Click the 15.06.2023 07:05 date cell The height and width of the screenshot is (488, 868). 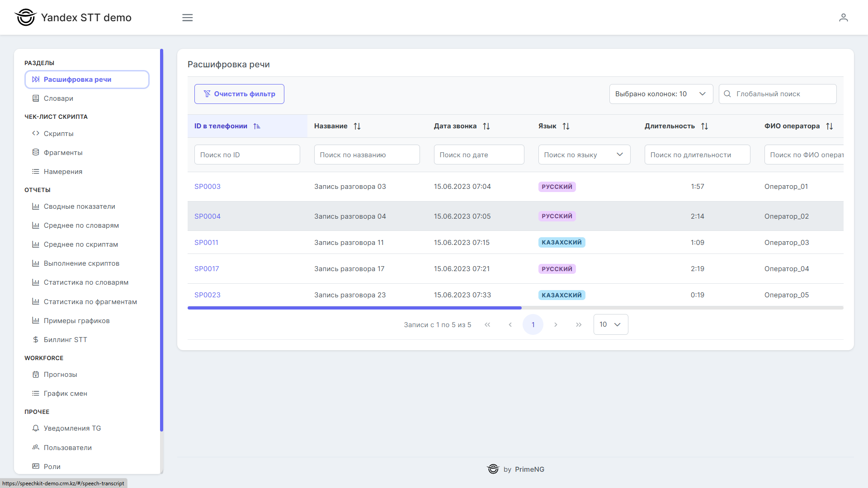click(462, 216)
